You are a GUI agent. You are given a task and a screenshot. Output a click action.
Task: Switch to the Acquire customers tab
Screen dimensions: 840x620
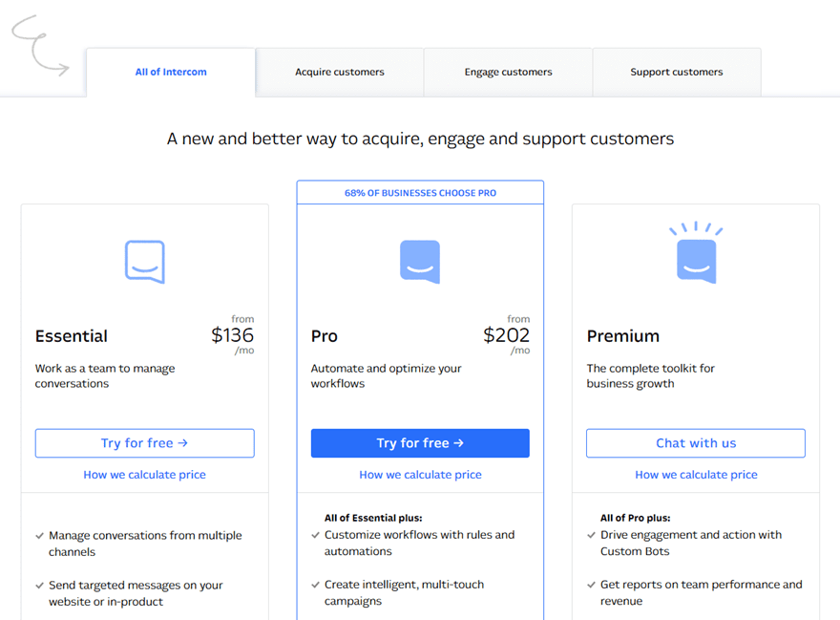coord(340,72)
